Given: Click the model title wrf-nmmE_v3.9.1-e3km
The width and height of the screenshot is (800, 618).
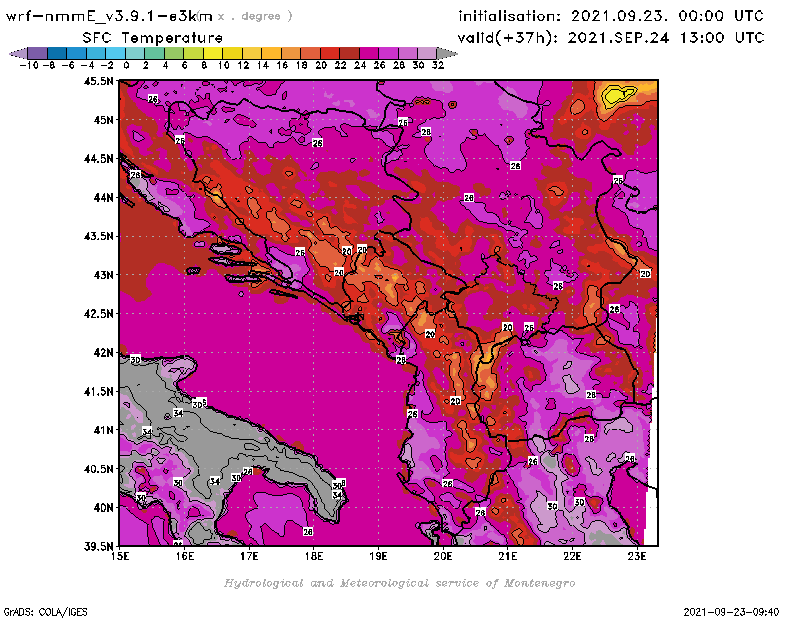Looking at the screenshot, I should [x=108, y=16].
